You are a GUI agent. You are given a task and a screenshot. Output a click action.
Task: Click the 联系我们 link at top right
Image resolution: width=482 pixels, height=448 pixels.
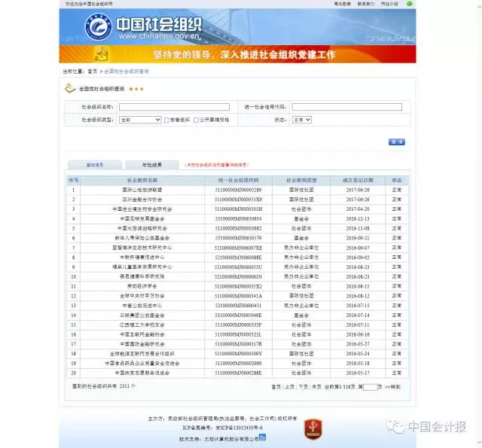[x=366, y=4]
